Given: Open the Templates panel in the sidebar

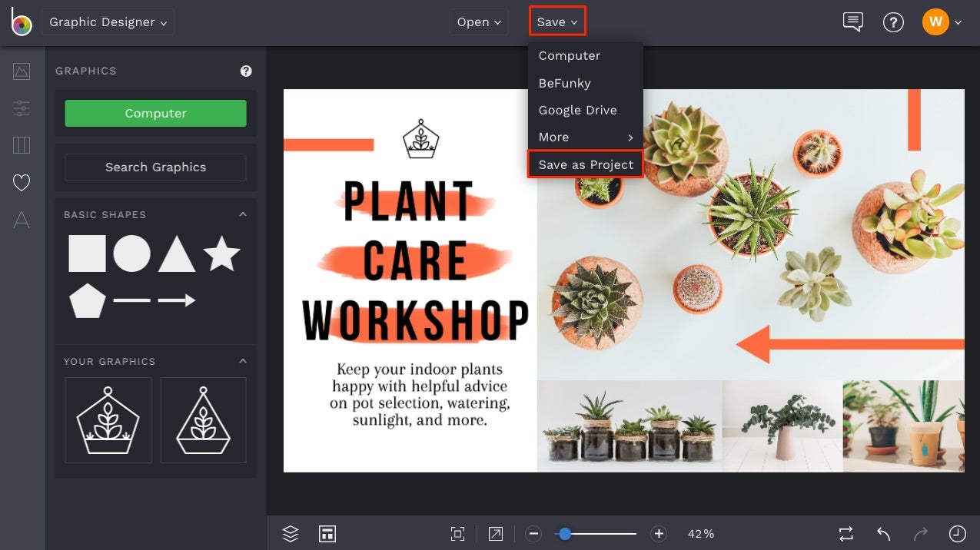Looking at the screenshot, I should click(21, 145).
